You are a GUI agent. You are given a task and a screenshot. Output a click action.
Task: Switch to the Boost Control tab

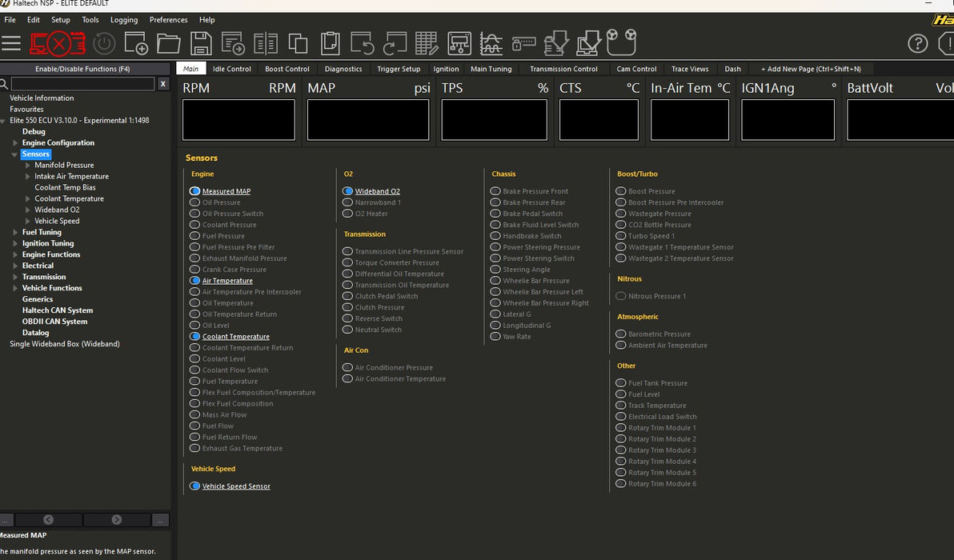(x=287, y=69)
